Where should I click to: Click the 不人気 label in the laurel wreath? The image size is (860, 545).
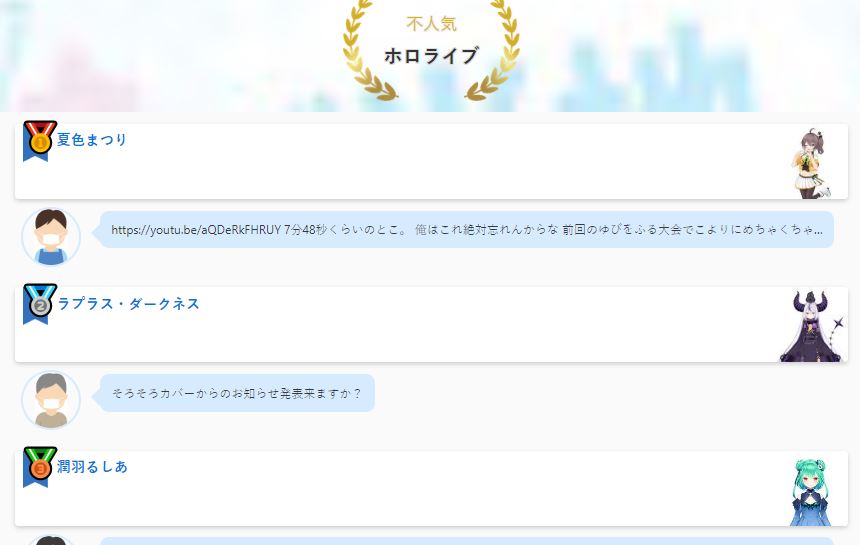pos(431,24)
